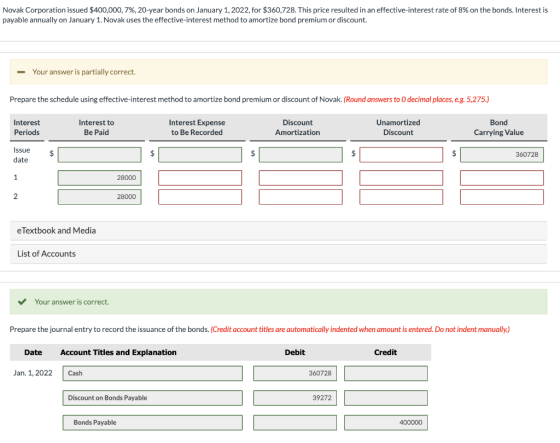The image size is (560, 443).
Task: Select Discount Amortization field for period 2
Action: [301, 197]
